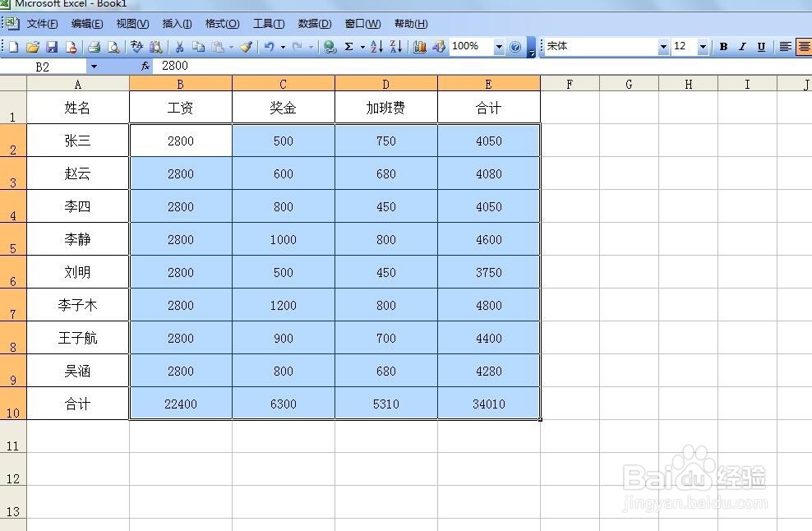
Task: Expand the Redo history arrow
Action: click(x=311, y=47)
